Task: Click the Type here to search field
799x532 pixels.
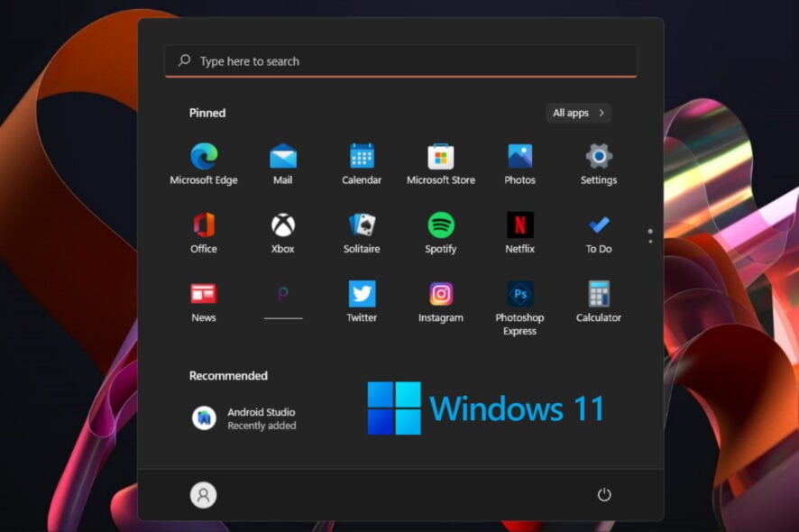Action: click(401, 61)
